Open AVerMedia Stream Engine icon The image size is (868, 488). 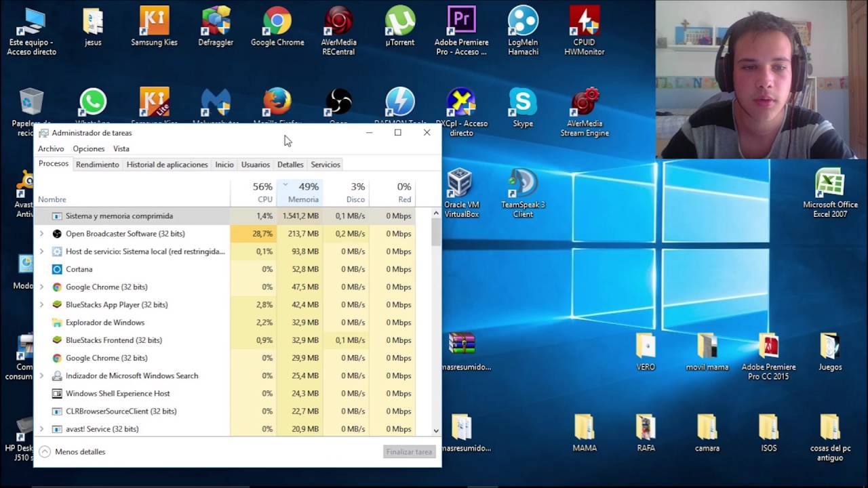585,113
